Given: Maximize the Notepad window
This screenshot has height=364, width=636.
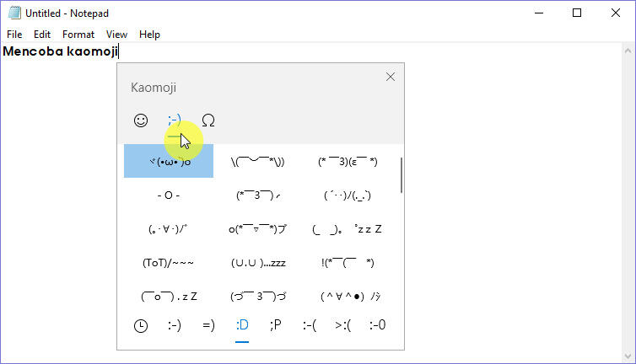Looking at the screenshot, I should [577, 13].
